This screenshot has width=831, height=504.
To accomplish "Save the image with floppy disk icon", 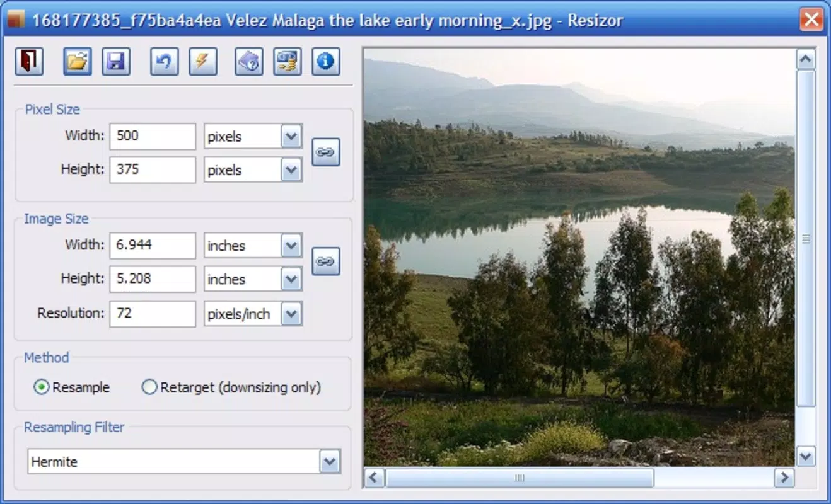I will tap(116, 62).
